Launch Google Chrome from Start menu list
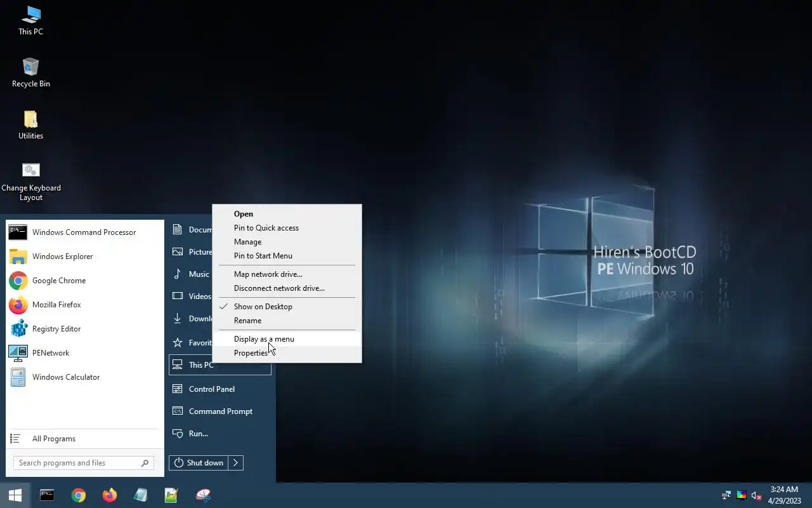This screenshot has height=508, width=812. click(x=84, y=281)
